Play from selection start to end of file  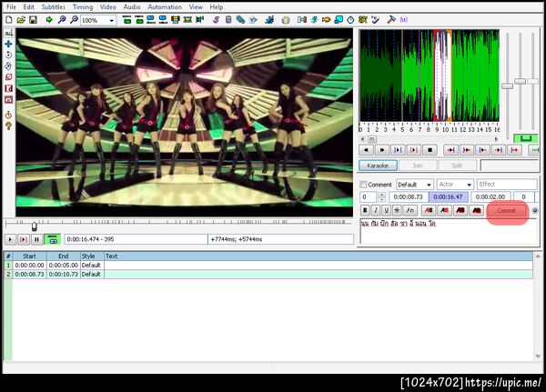[515, 150]
